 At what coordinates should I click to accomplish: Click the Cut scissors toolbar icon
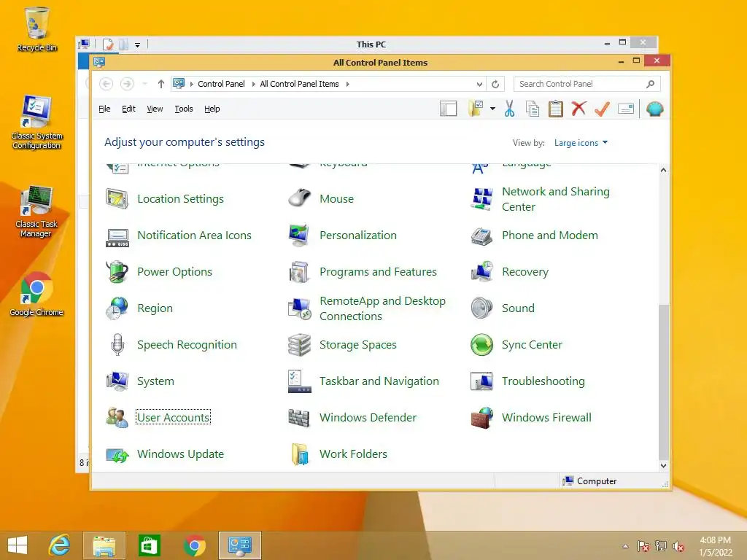[509, 109]
